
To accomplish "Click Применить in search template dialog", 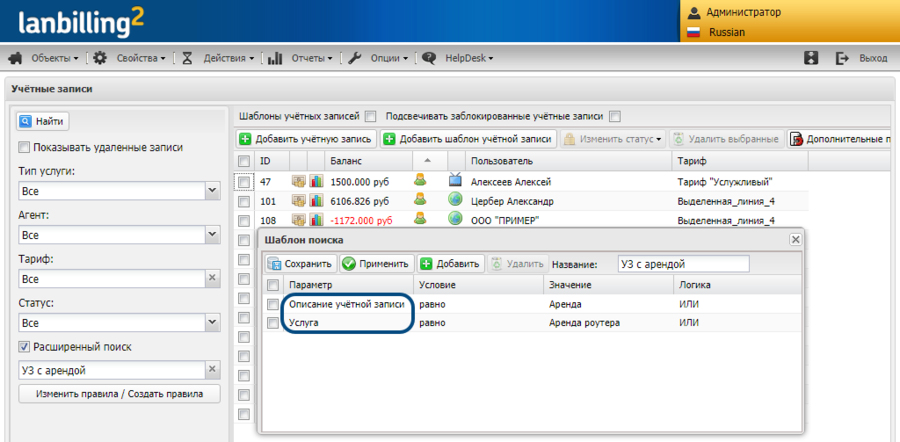I will coord(376,264).
